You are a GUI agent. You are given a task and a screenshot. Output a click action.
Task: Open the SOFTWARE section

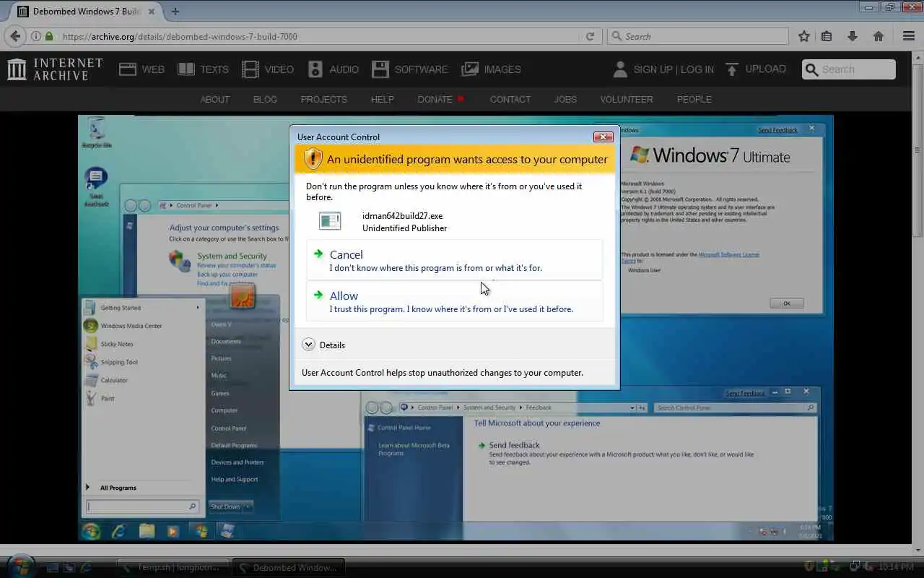409,69
